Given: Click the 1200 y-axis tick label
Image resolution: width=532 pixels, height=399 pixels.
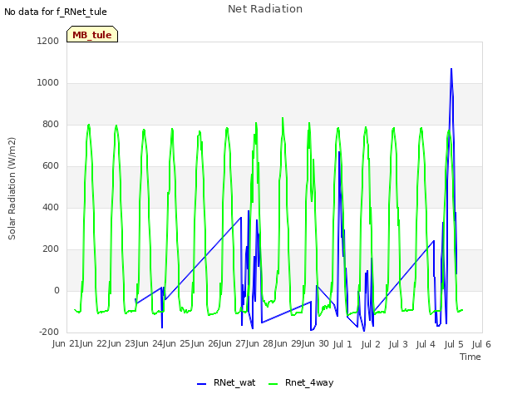Looking at the screenshot, I should (48, 41).
